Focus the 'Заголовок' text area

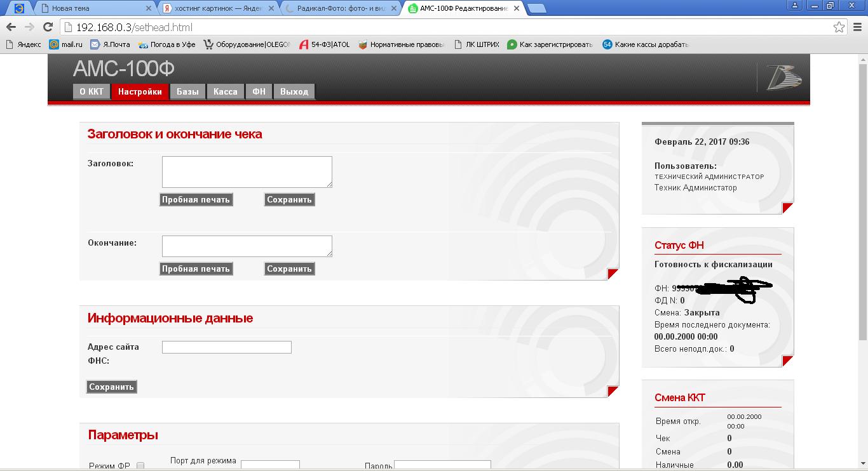(x=247, y=172)
